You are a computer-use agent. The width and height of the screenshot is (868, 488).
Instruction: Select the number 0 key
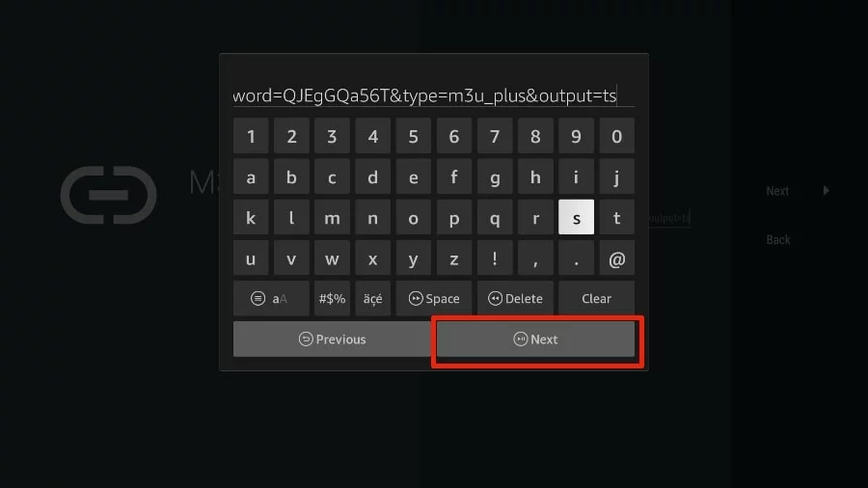tap(616, 136)
